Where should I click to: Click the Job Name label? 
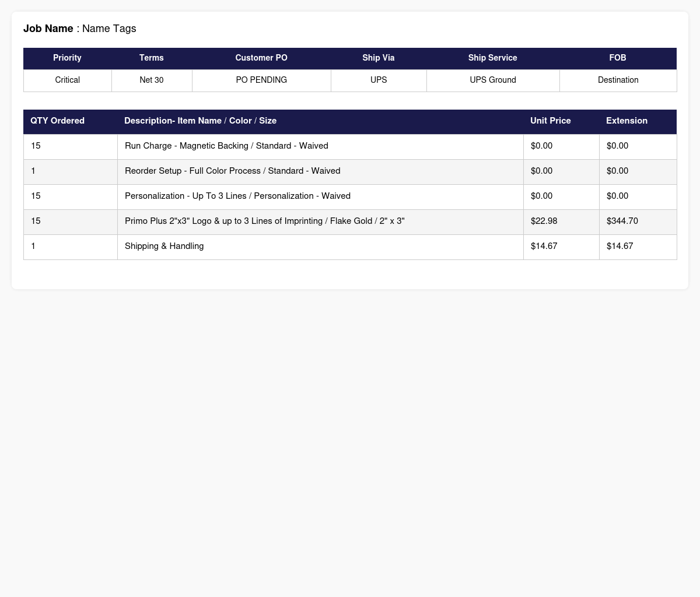tap(48, 29)
